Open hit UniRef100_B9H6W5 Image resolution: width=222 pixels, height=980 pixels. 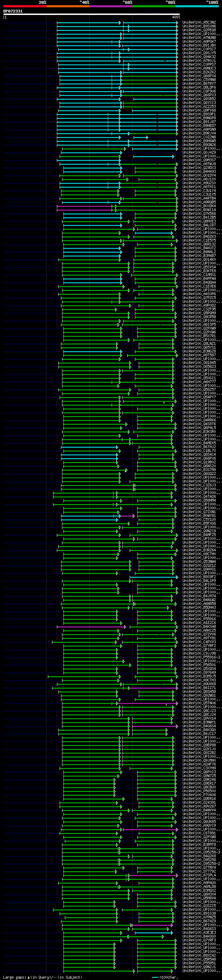click(x=199, y=141)
